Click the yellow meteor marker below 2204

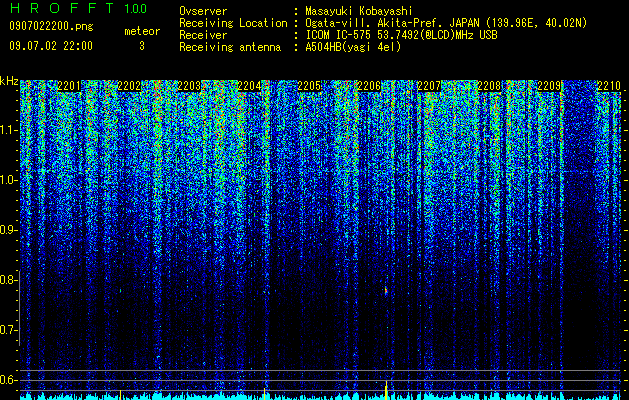tap(264, 394)
